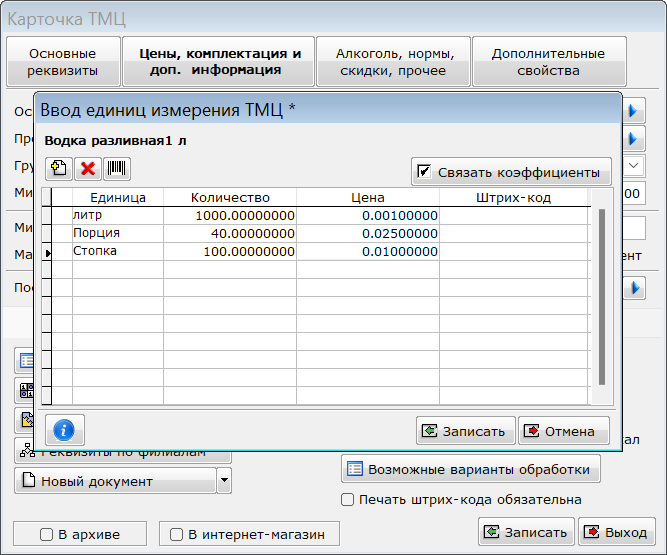The width and height of the screenshot is (667, 555).
Task: Open the blue info button
Action: pos(64,430)
